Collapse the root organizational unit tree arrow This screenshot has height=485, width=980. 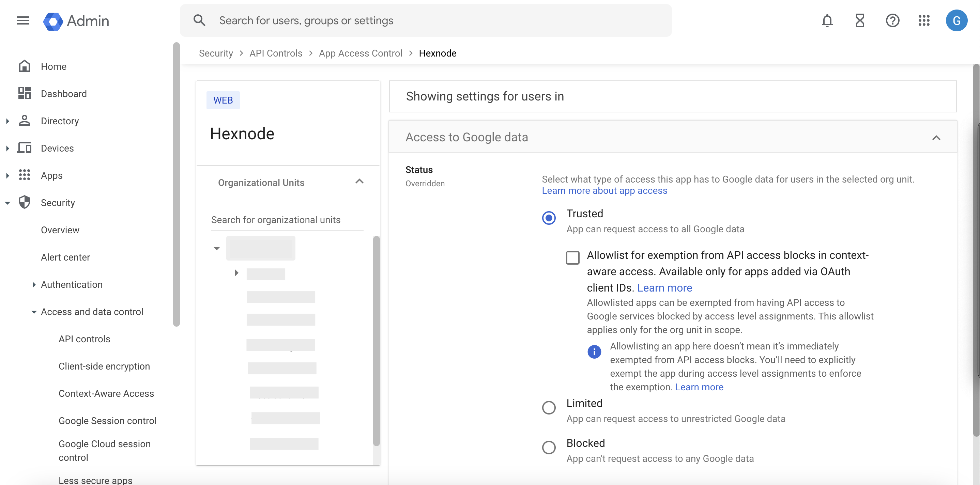coord(216,248)
